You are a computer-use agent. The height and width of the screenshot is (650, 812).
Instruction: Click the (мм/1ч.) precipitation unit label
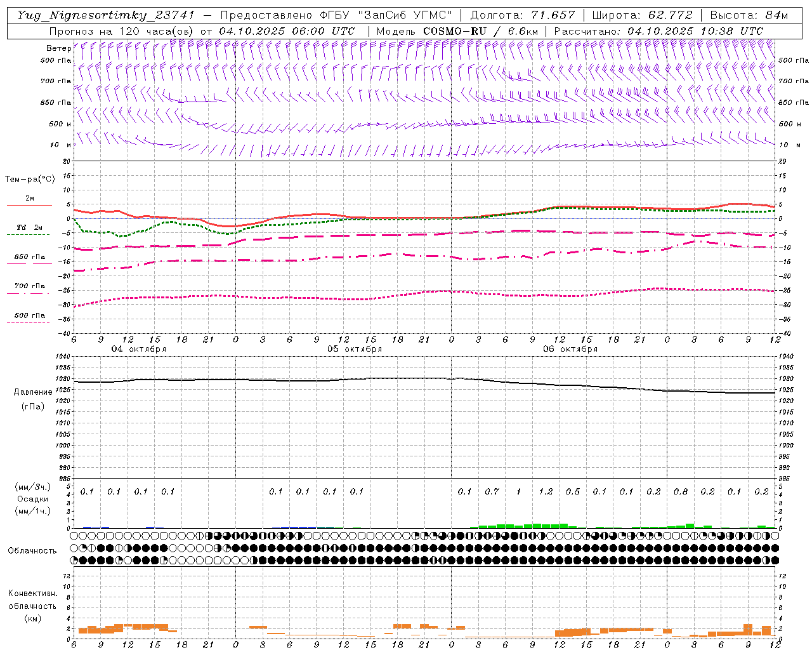point(32,511)
